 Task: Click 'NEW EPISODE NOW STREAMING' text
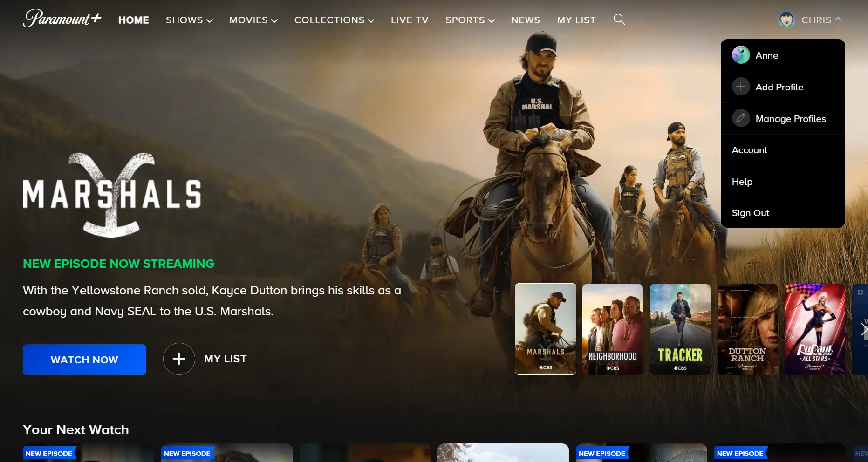[119, 264]
